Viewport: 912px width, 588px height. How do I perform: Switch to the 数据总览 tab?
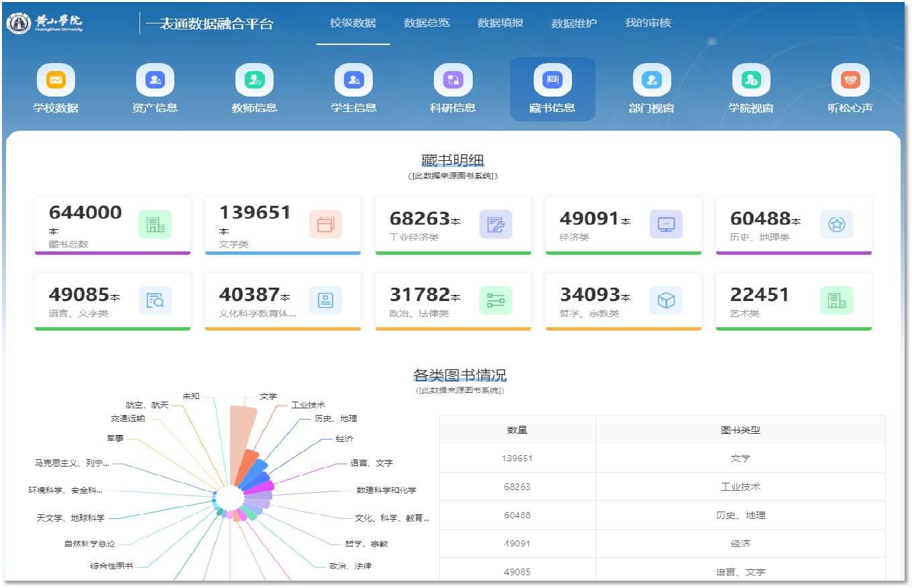(x=426, y=23)
